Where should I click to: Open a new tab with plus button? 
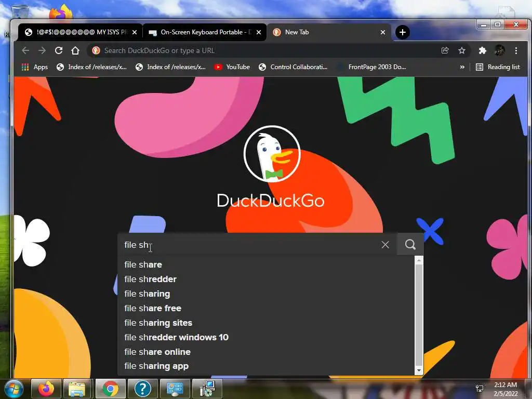pyautogui.click(x=403, y=32)
